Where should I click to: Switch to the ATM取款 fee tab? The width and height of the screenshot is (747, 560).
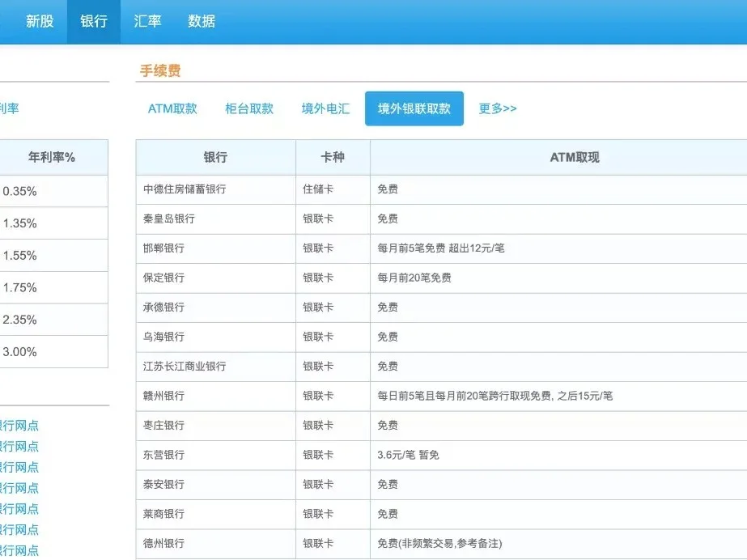coord(172,108)
